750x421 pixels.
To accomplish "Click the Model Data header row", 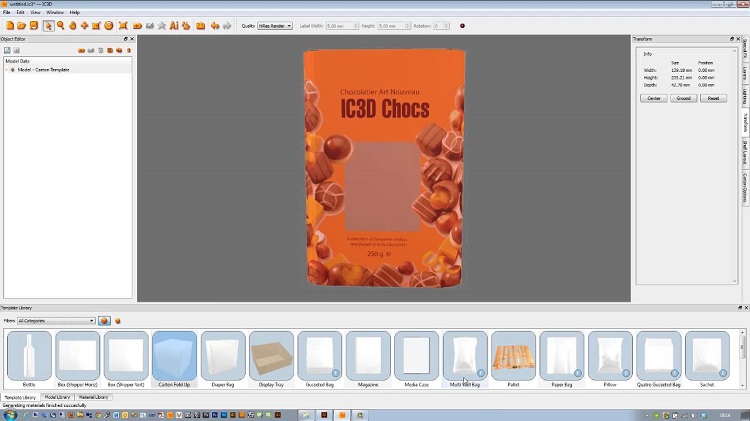I will tap(67, 61).
